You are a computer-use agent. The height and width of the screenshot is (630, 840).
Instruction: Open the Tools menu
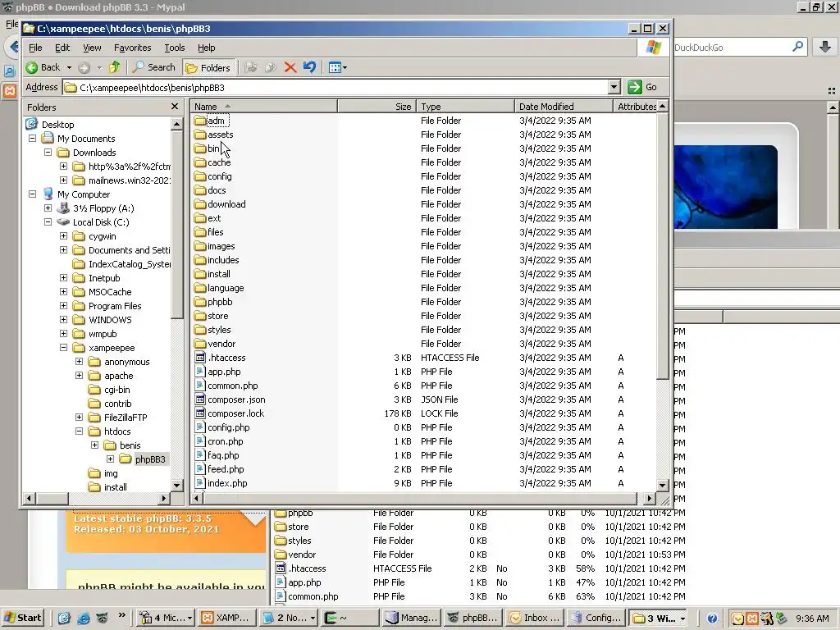coord(175,48)
